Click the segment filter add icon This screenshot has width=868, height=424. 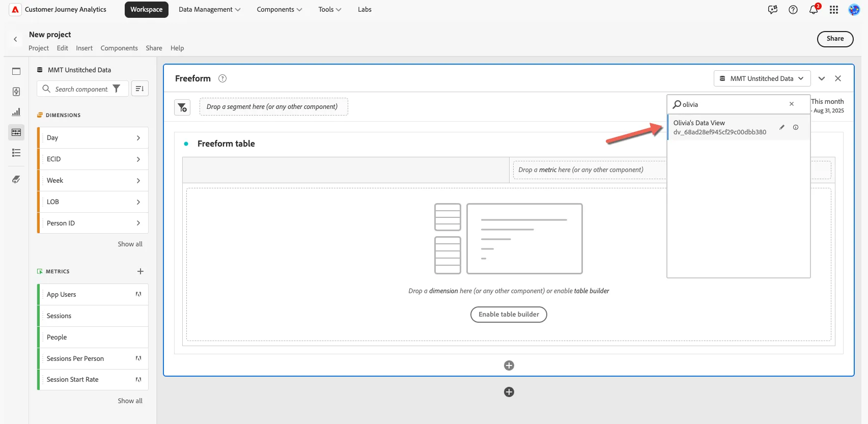[x=182, y=107]
